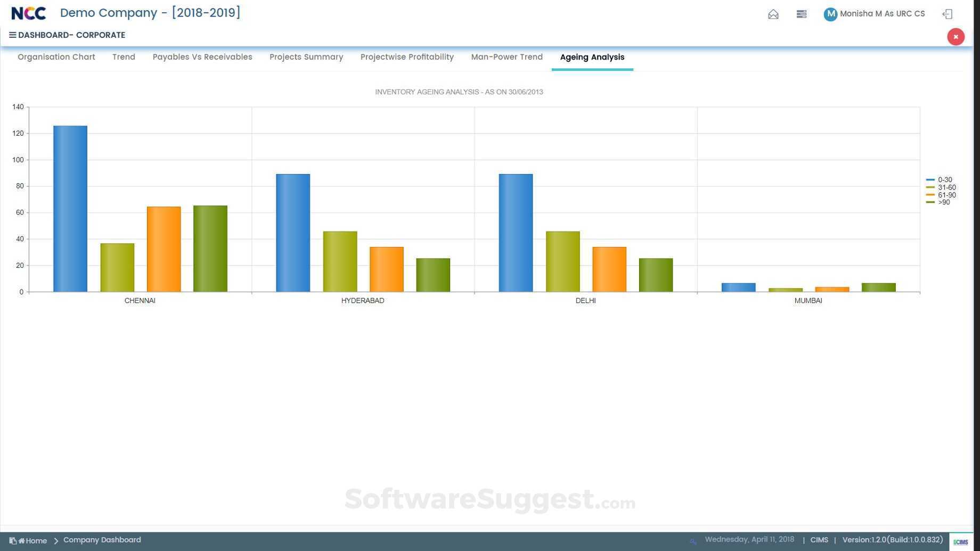Toggle the >90 legend series
Screen dimensions: 980x551
[938, 202]
